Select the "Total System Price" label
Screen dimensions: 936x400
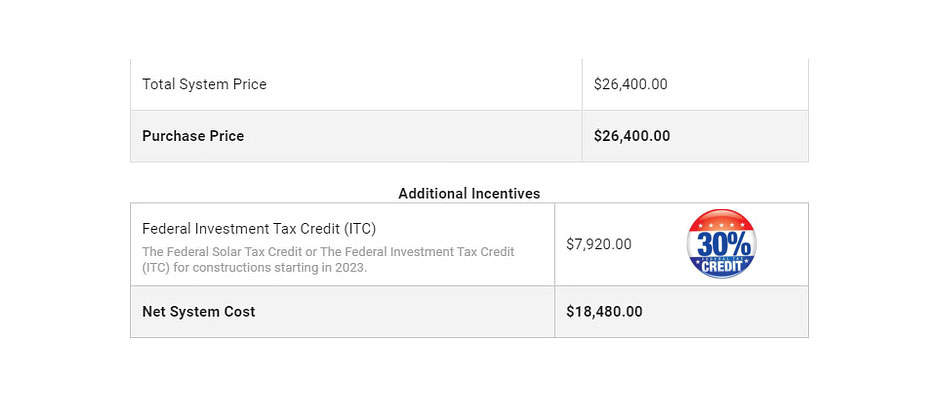click(x=204, y=84)
